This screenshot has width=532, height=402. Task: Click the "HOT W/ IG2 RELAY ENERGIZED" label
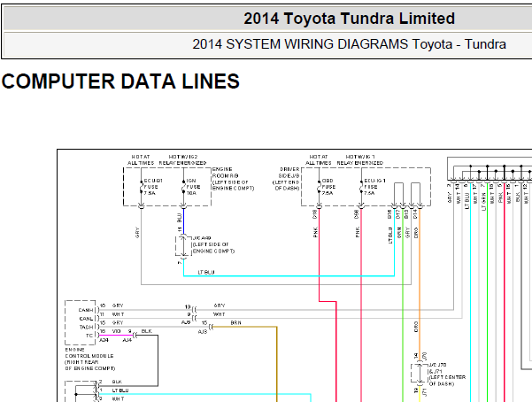(x=183, y=160)
